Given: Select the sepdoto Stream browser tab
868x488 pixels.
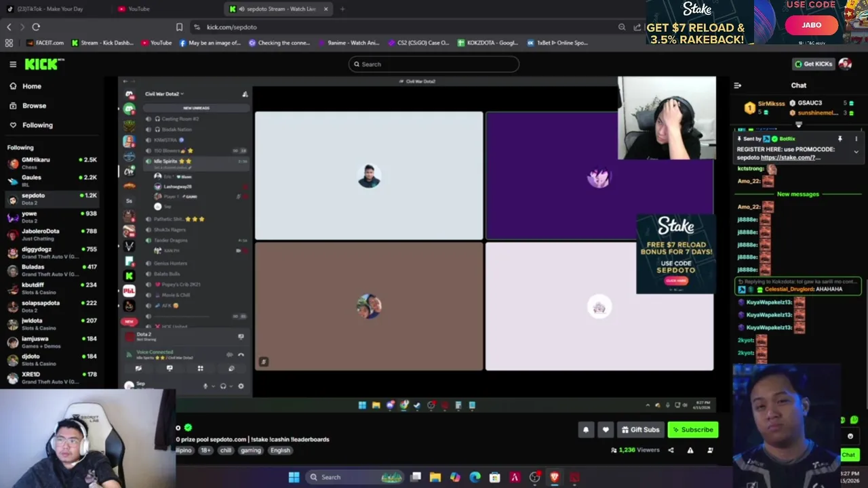Looking at the screenshot, I should click(x=280, y=9).
